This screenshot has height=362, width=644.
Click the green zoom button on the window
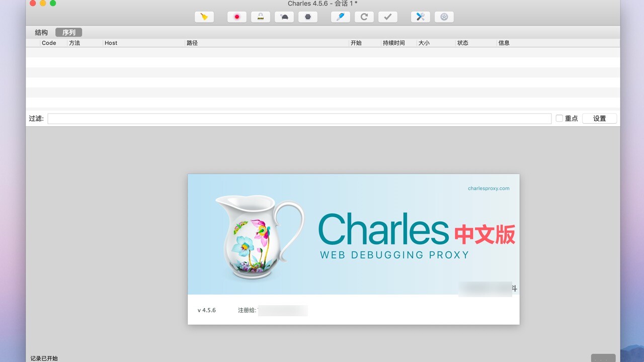(x=53, y=3)
